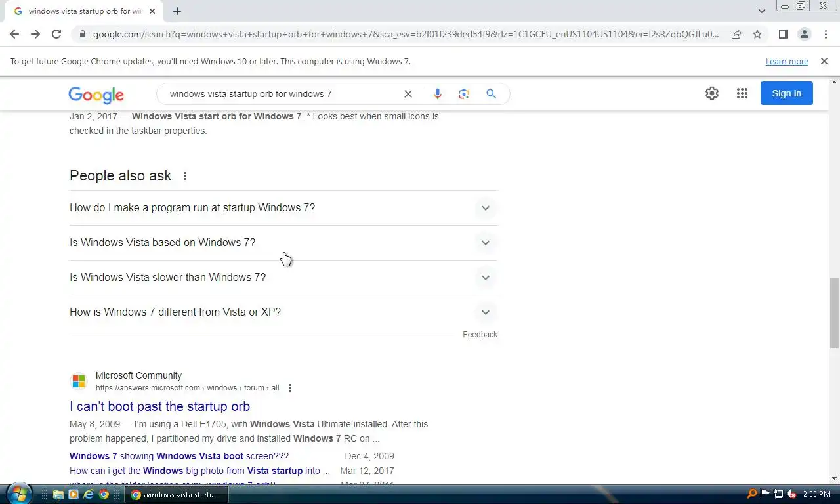The width and height of the screenshot is (840, 504).
Task: Expand 'How do I make a program run at startup'
Action: 283,208
